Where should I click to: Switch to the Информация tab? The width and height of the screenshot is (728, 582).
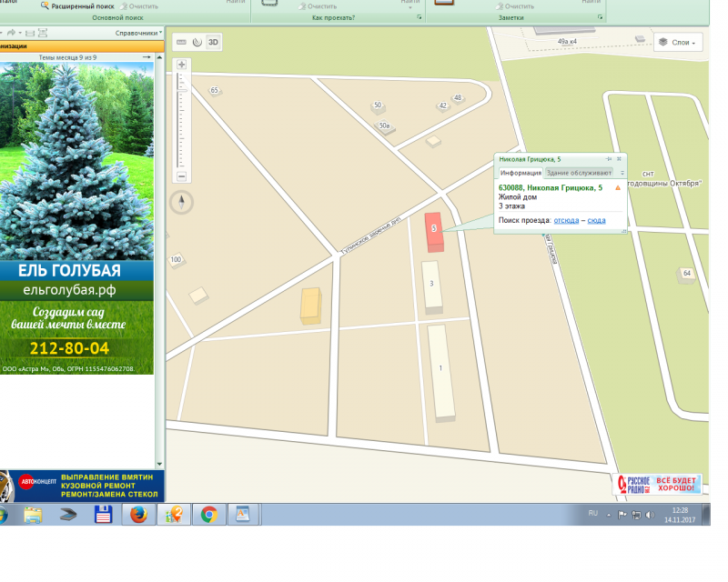(x=521, y=173)
